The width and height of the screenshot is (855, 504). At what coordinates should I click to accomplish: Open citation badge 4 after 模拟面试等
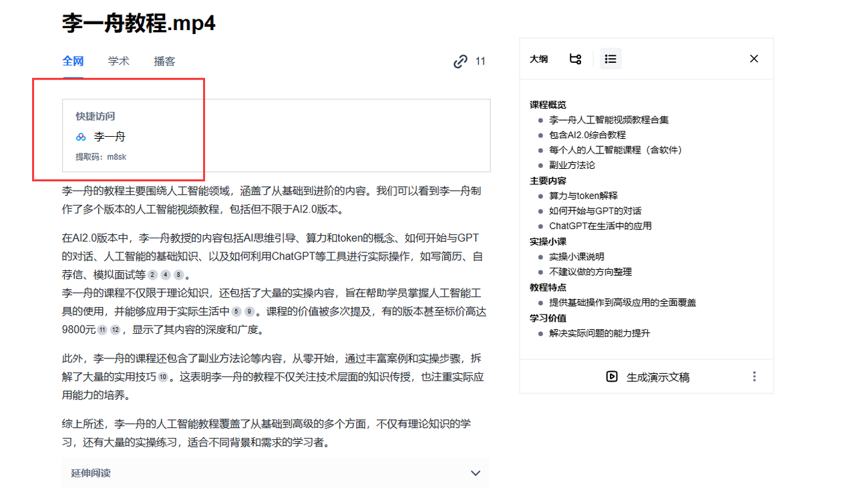point(166,274)
